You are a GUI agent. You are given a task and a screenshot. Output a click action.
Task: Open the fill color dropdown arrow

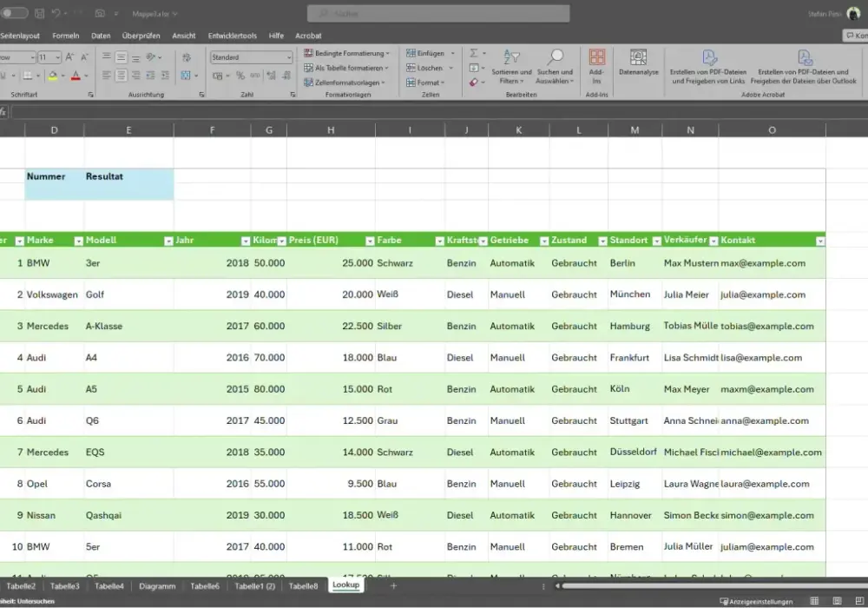tap(63, 76)
